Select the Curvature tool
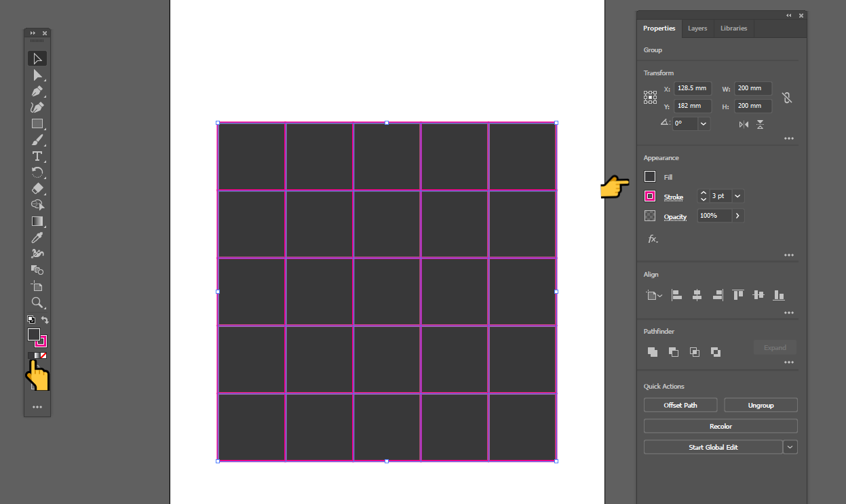 click(x=37, y=107)
